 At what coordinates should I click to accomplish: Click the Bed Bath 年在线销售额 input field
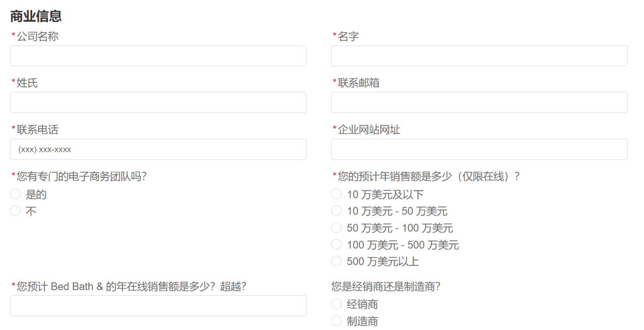point(158,306)
